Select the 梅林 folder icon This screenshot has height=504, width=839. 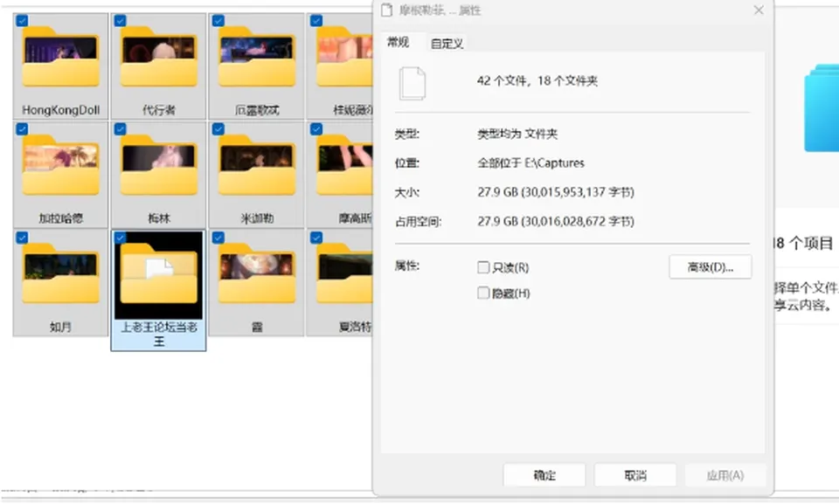tap(159, 165)
